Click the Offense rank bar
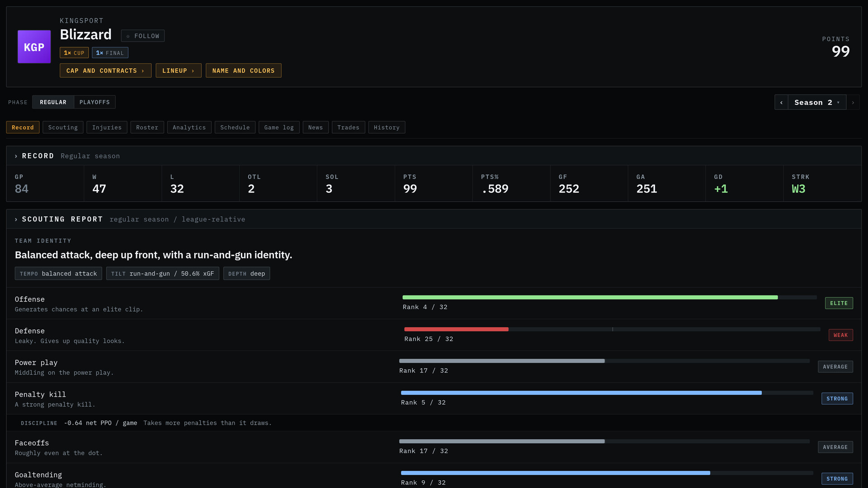Screen dimensions: 868x488 pyautogui.click(x=609, y=297)
